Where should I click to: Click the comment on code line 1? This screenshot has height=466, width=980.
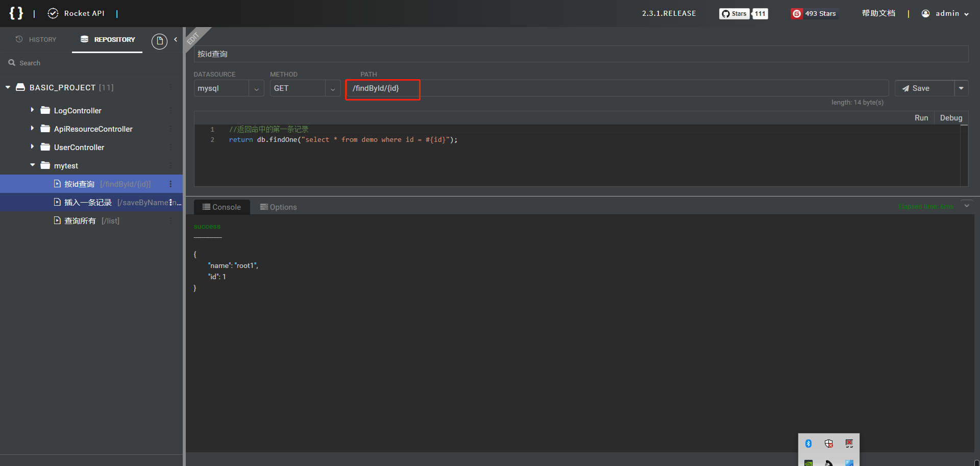coord(268,130)
